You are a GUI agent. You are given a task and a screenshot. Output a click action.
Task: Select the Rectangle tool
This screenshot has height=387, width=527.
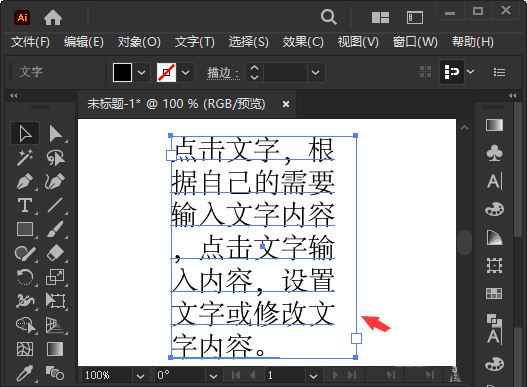point(25,229)
